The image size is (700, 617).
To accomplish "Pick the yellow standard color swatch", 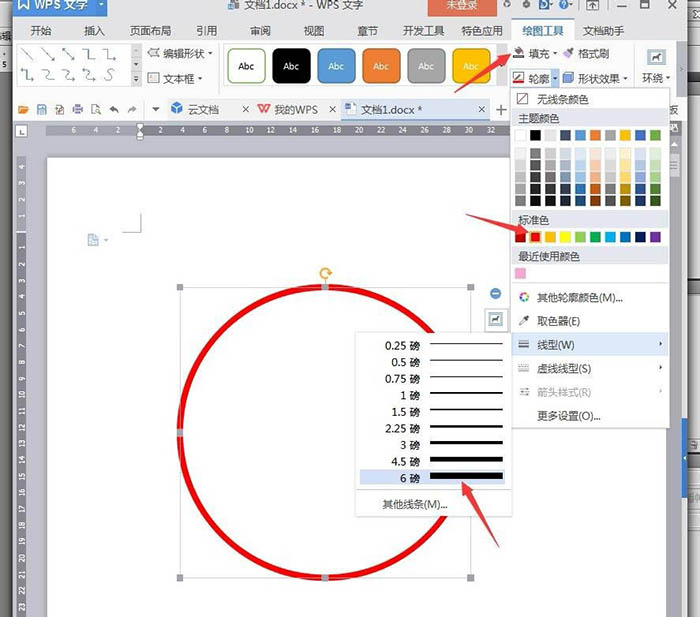I will coord(565,237).
